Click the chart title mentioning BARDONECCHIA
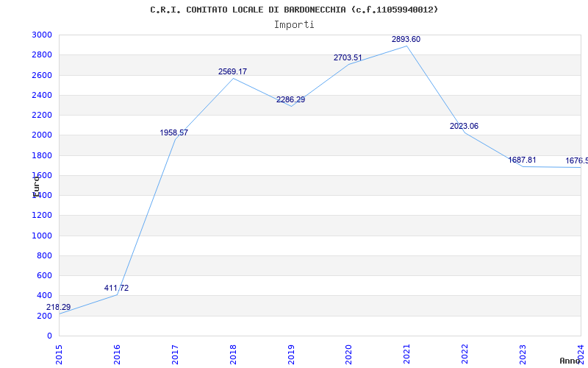588x368 pixels. click(x=294, y=10)
